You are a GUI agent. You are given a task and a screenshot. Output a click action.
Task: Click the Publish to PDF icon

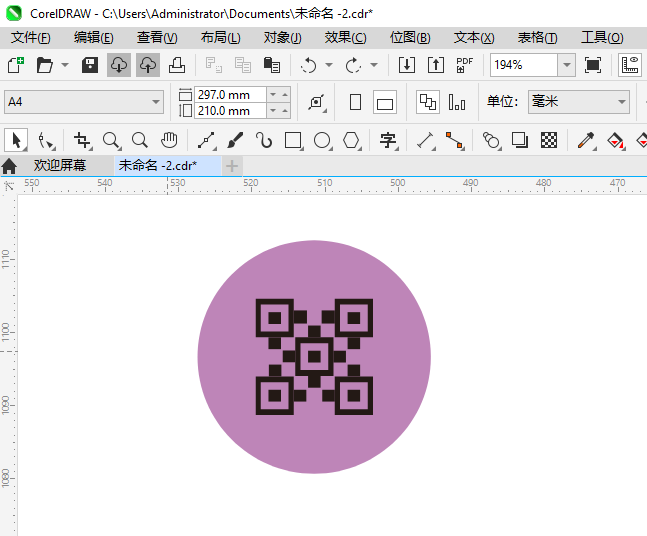click(465, 65)
